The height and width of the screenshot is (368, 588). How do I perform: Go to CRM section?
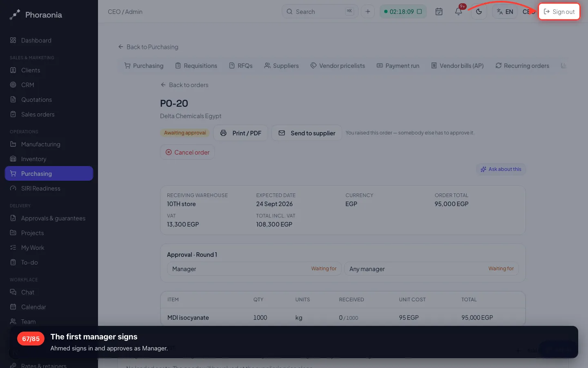click(x=49, y=85)
